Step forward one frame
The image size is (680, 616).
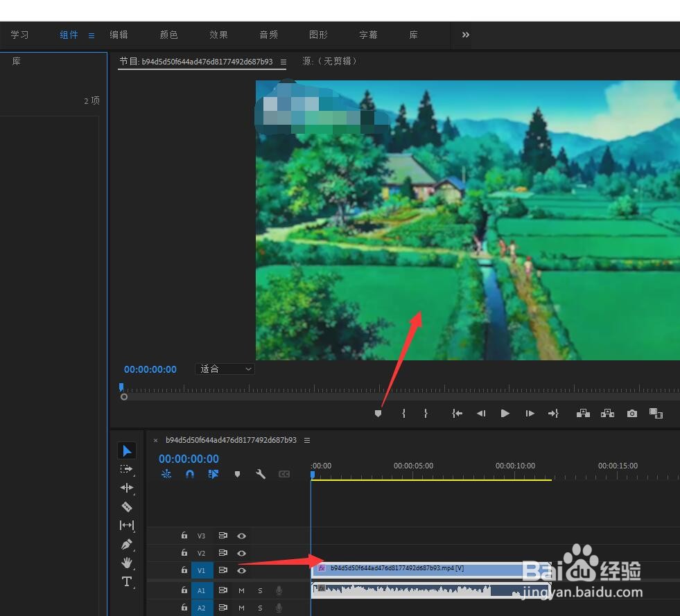530,414
